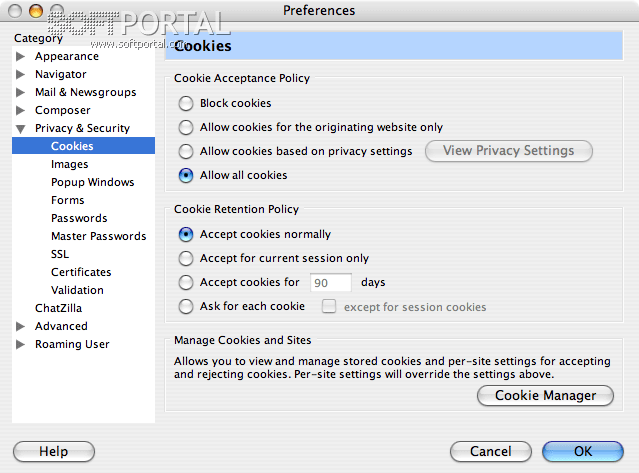Screen dimensions: 639x473
Task: Click the Cancel button
Action: (x=490, y=452)
